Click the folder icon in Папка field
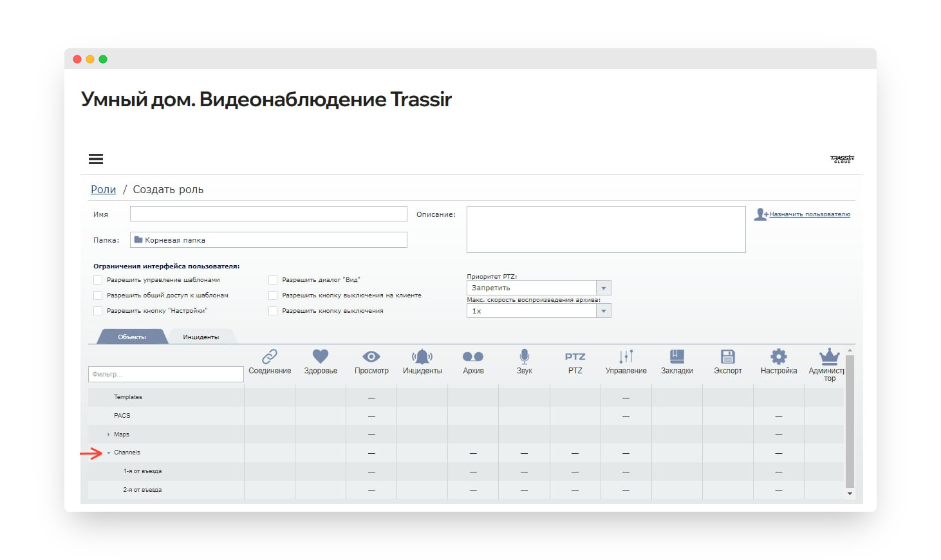Viewport: 941px width, 560px height. [x=138, y=239]
